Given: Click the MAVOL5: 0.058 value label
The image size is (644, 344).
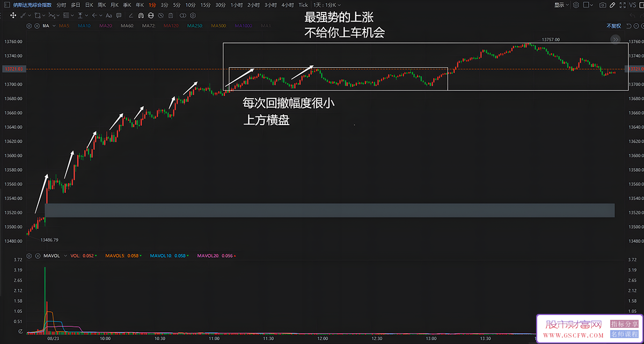Looking at the screenshot, I should click(x=123, y=255).
